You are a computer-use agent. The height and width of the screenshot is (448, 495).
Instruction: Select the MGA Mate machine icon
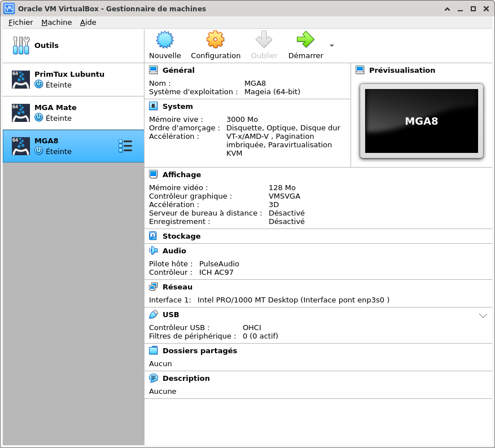[x=21, y=113]
